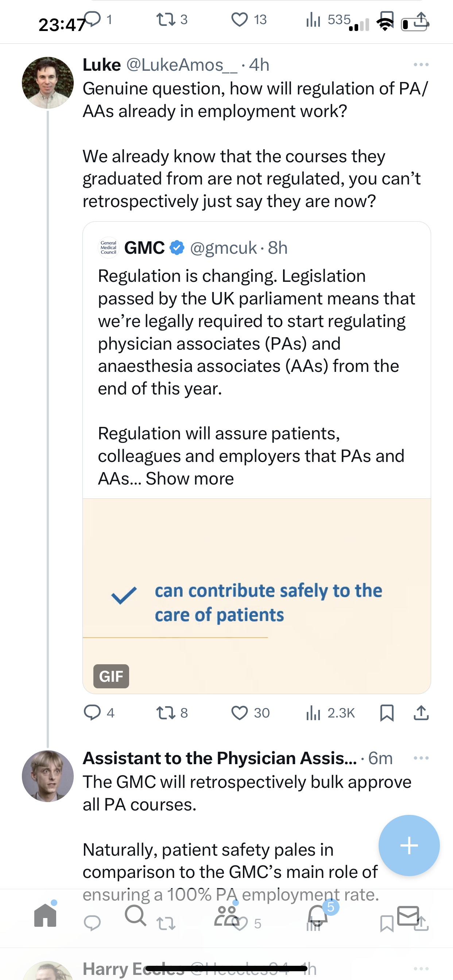Open Communities tab icon
The image size is (453, 980).
tap(227, 915)
